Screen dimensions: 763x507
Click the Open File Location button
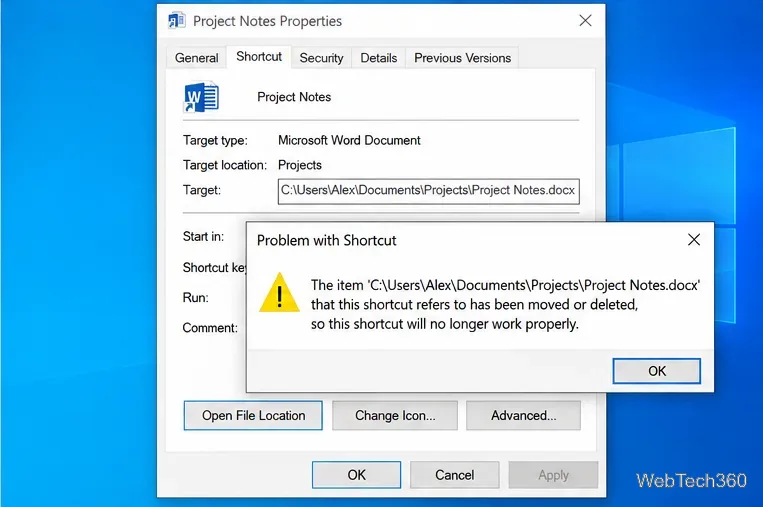[253, 416]
